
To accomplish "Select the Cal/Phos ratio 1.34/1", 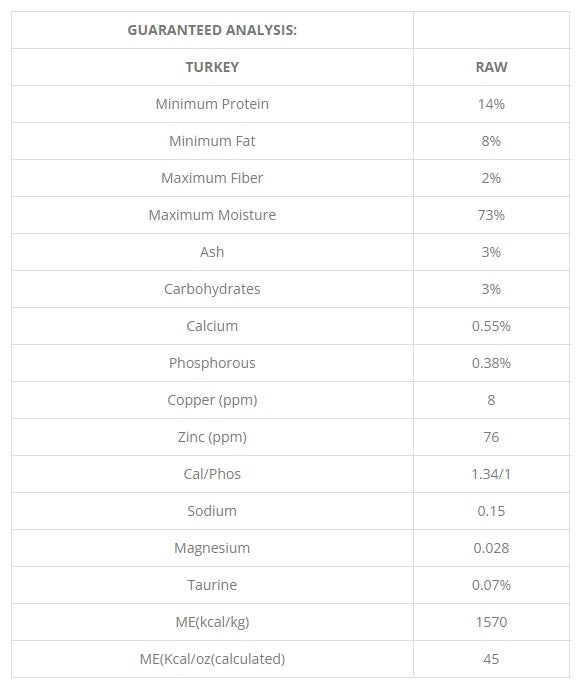I will tap(491, 474).
